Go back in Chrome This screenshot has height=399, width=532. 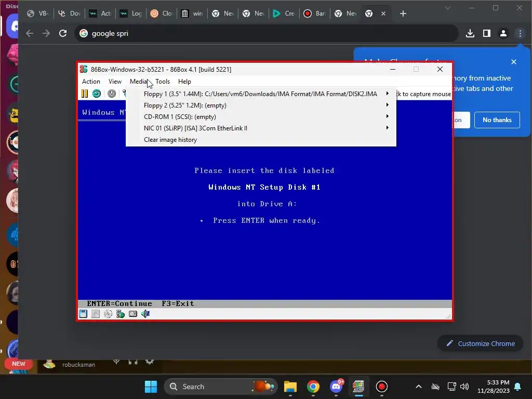(30, 33)
